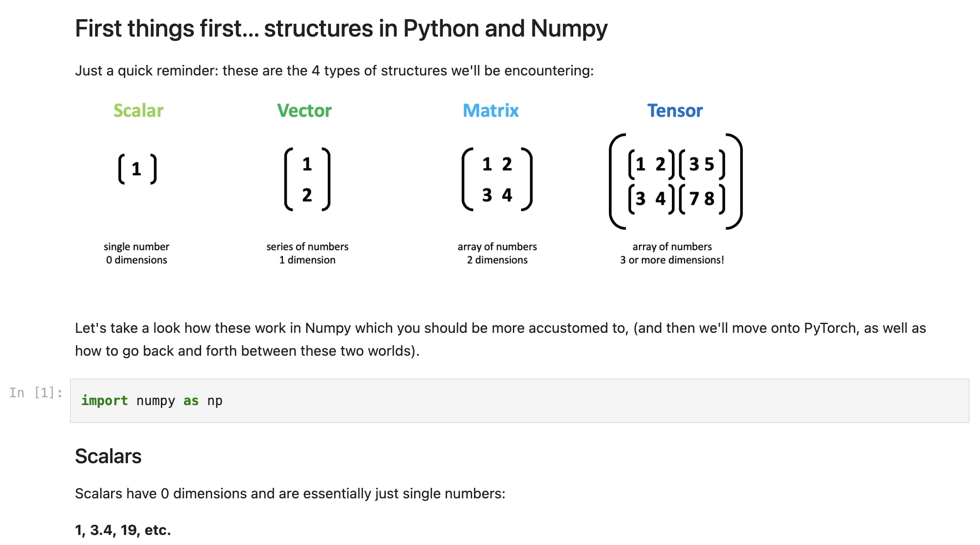Click the '3 or more dimensions!' caption
Viewport: 980px width, 545px height.
(x=672, y=260)
